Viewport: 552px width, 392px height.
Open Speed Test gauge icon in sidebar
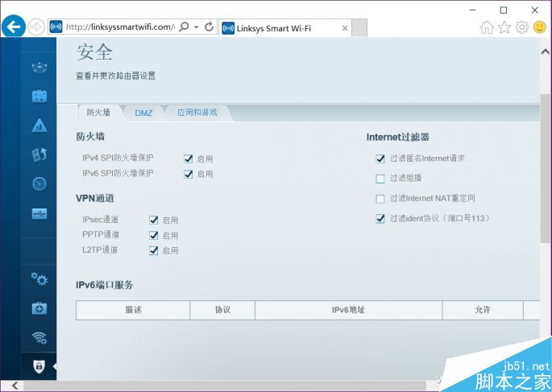pyautogui.click(x=39, y=184)
